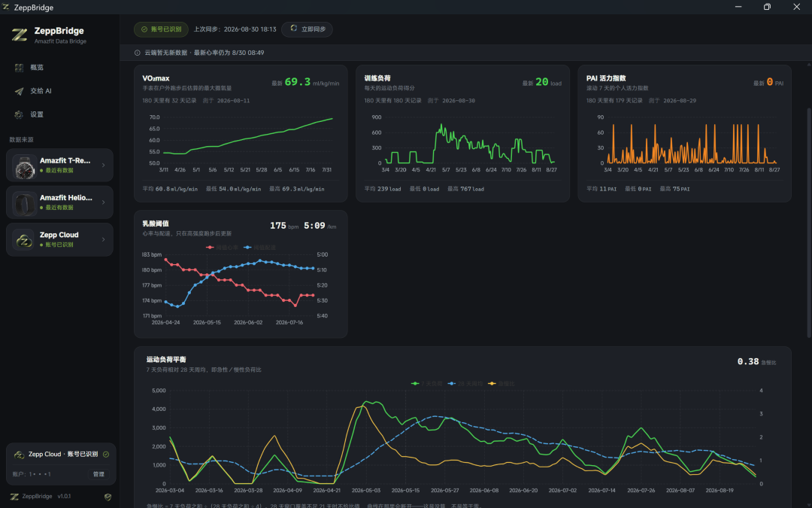This screenshot has height=508, width=812.
Task: Click the main content vertical scrollbar
Action: point(809,223)
